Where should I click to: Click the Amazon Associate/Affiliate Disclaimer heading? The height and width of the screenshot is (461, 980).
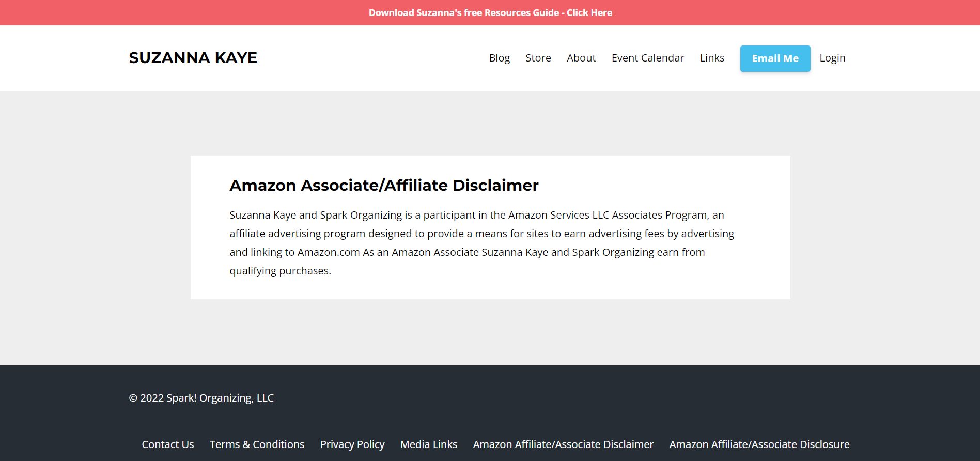tap(384, 185)
